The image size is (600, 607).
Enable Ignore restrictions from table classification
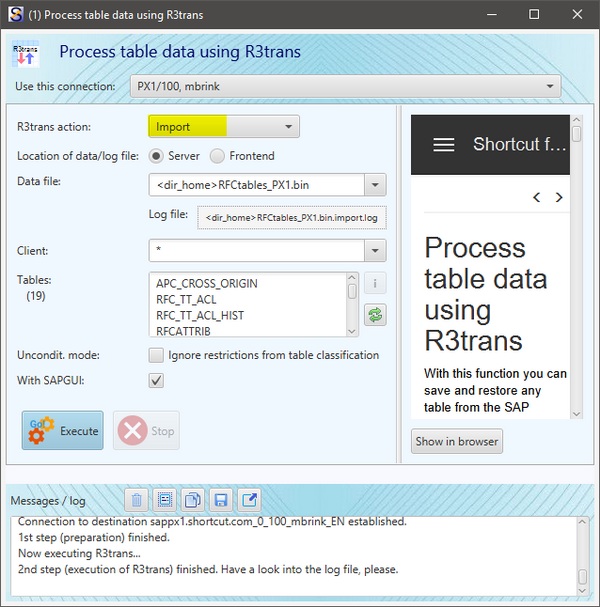point(156,355)
